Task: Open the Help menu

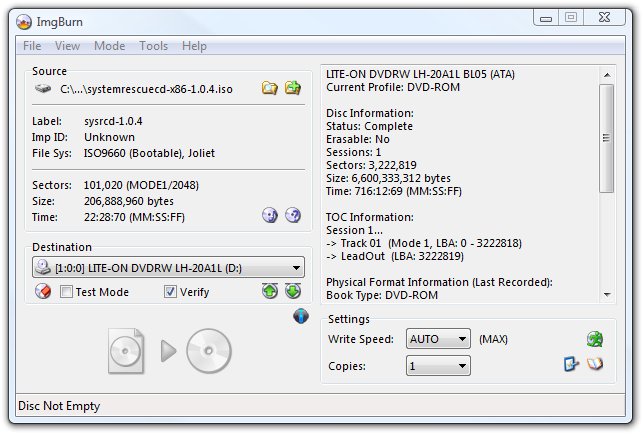Action: (x=194, y=46)
